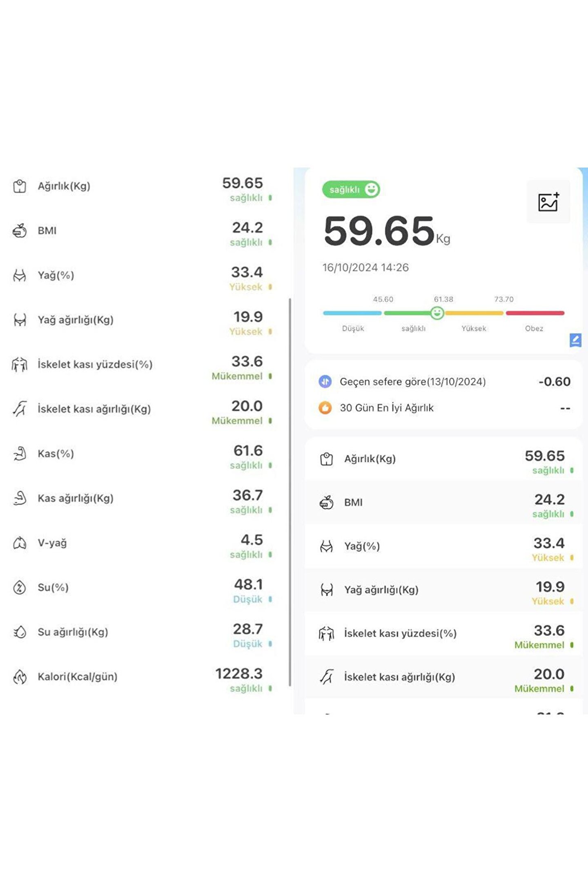The image size is (588, 882).
Task: Tap the add photo icon beside the weight
Action: [x=548, y=202]
